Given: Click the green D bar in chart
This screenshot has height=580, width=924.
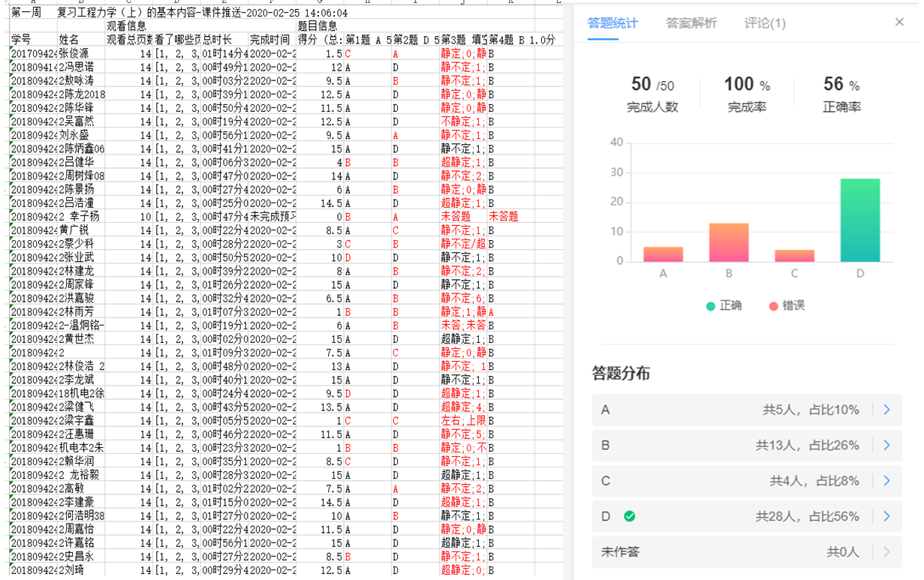Looking at the screenshot, I should [859, 220].
